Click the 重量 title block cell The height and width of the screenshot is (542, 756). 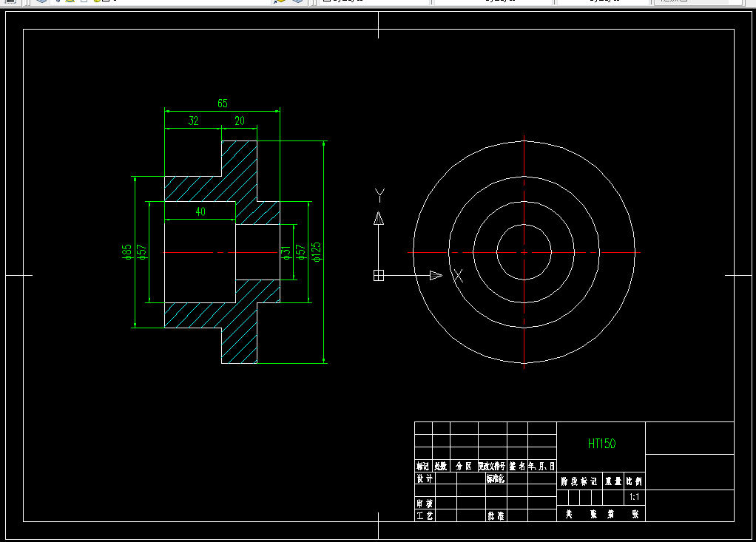(613, 481)
